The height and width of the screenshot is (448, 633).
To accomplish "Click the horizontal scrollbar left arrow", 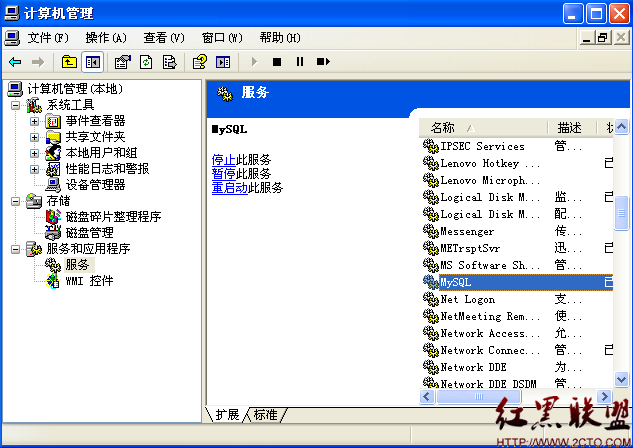I will coord(427,396).
